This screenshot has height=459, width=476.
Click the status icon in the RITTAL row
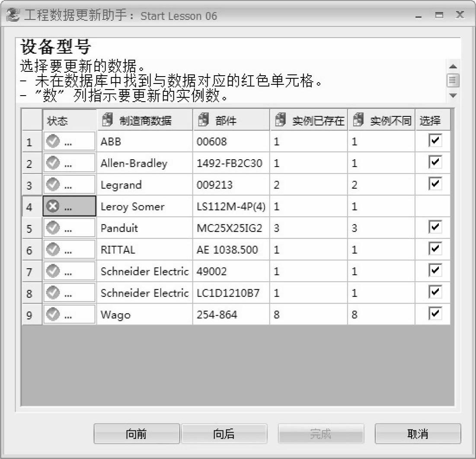click(x=53, y=249)
